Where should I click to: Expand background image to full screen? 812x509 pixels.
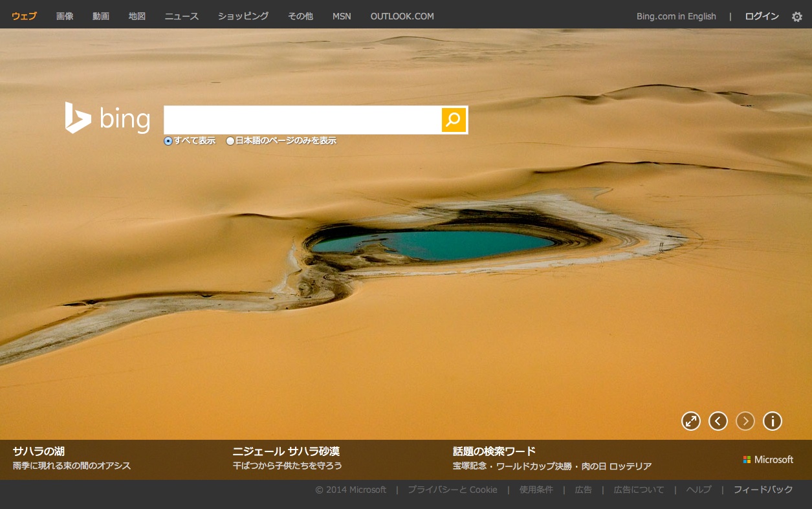tap(691, 421)
